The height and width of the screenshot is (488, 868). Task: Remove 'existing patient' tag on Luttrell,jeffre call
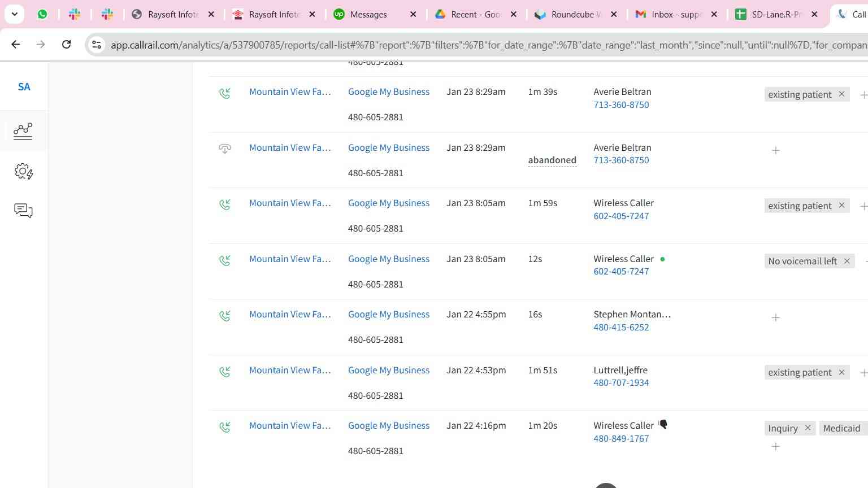tap(841, 372)
